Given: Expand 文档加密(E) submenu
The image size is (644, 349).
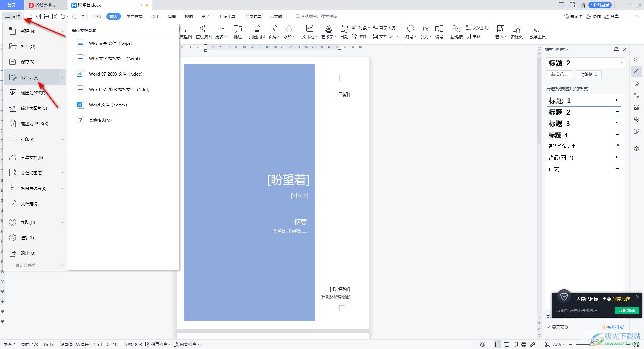Looking at the screenshot, I should click(62, 173).
